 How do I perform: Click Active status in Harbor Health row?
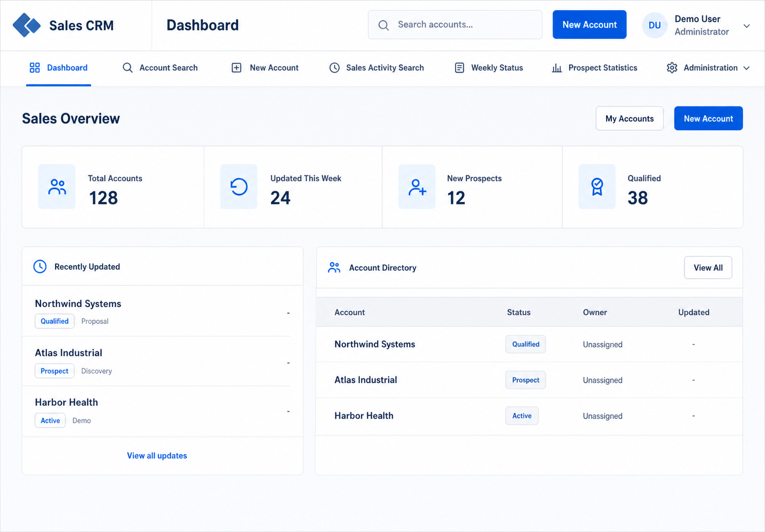(522, 416)
